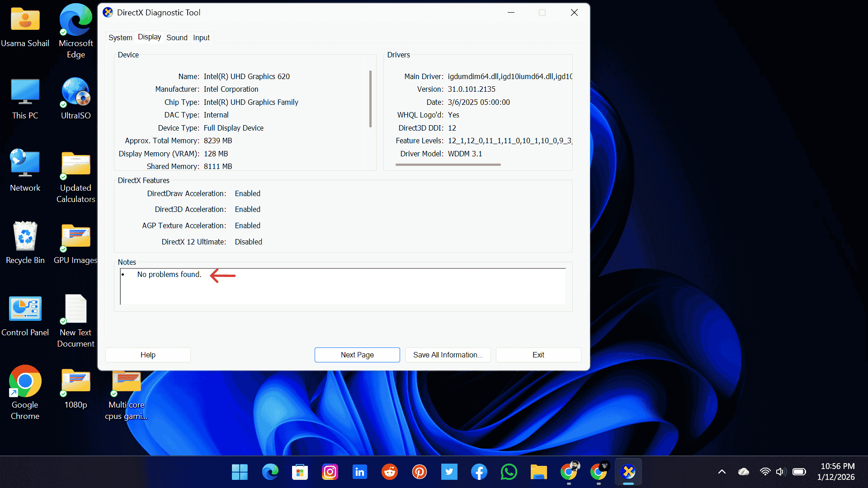Launch Google Chrome from the desktop

pos(25,382)
